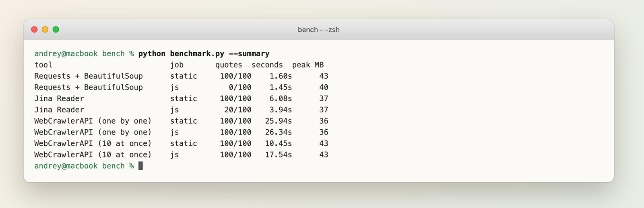This screenshot has height=208, width=644.
Task: Click '100/100' in the 1.60s row
Action: (235, 76)
